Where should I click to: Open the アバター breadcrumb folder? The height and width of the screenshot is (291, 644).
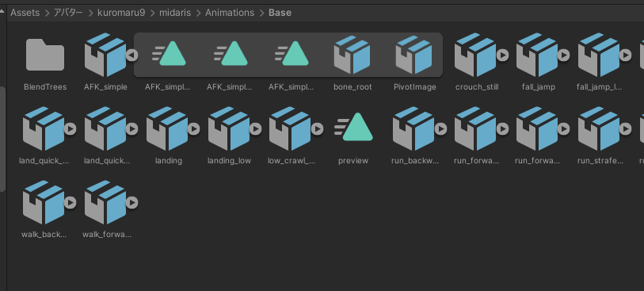coord(68,13)
